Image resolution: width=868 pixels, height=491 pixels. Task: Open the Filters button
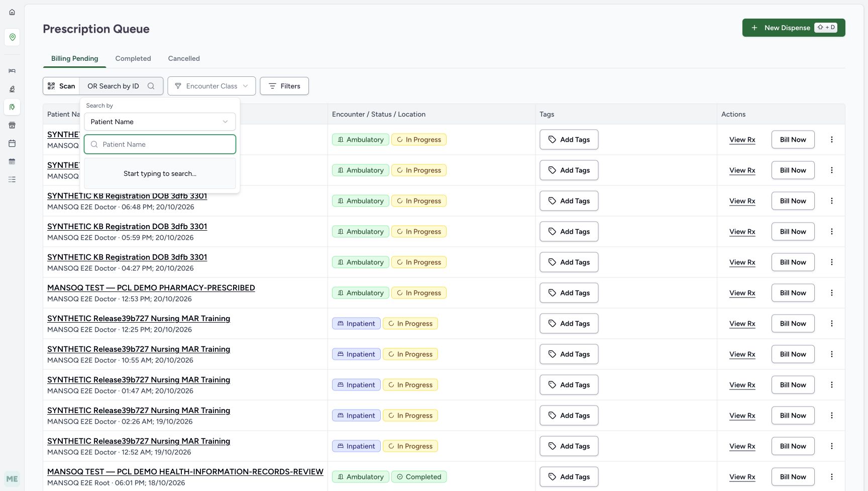(284, 86)
